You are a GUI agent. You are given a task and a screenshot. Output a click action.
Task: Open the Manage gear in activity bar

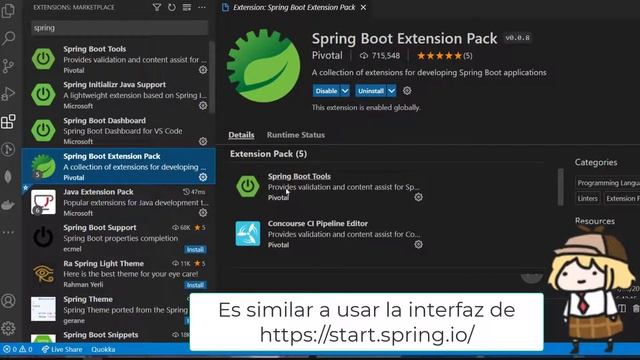(x=8, y=328)
